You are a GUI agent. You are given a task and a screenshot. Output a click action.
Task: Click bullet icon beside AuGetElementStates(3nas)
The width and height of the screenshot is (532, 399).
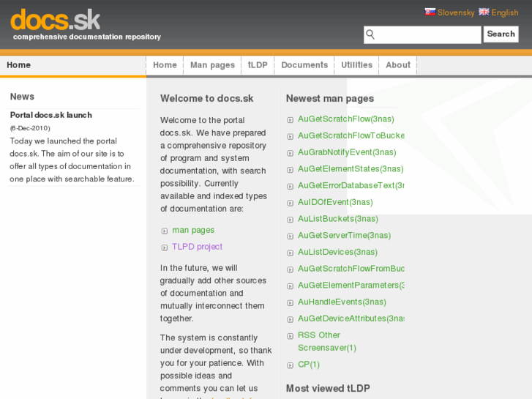(x=290, y=170)
